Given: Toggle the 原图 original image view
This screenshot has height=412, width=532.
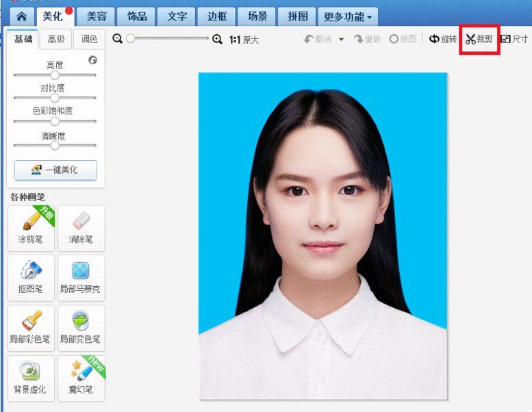Looking at the screenshot, I should click(403, 39).
